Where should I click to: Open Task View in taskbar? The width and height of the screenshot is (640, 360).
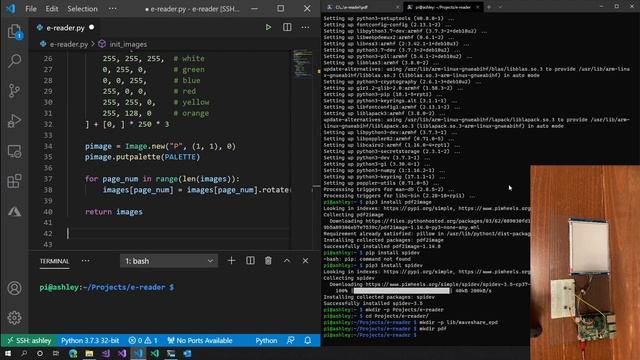click(56, 353)
